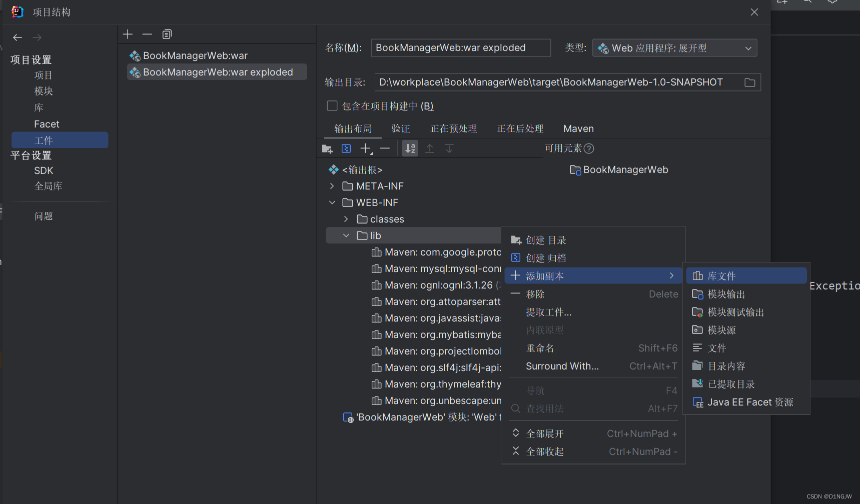Image resolution: width=860 pixels, height=504 pixels.
Task: Open 模块 settings in sidebar
Action: pyautogui.click(x=43, y=91)
